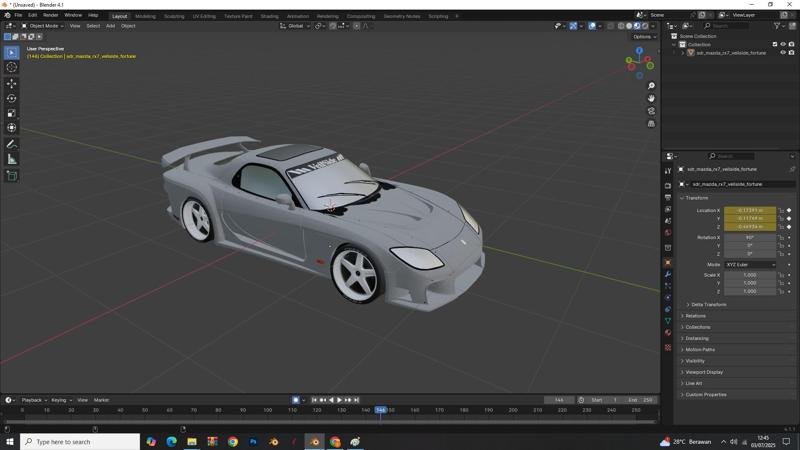This screenshot has height=450, width=800.
Task: Click the Cursor tool icon
Action: tap(11, 67)
